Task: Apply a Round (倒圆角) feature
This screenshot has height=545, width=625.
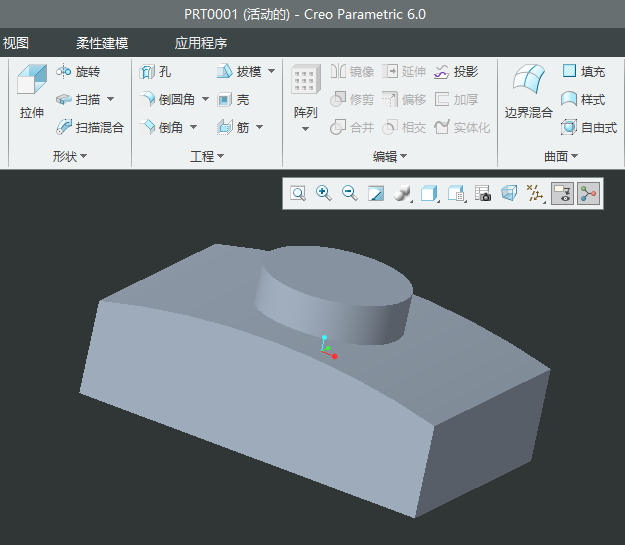Action: coord(167,99)
